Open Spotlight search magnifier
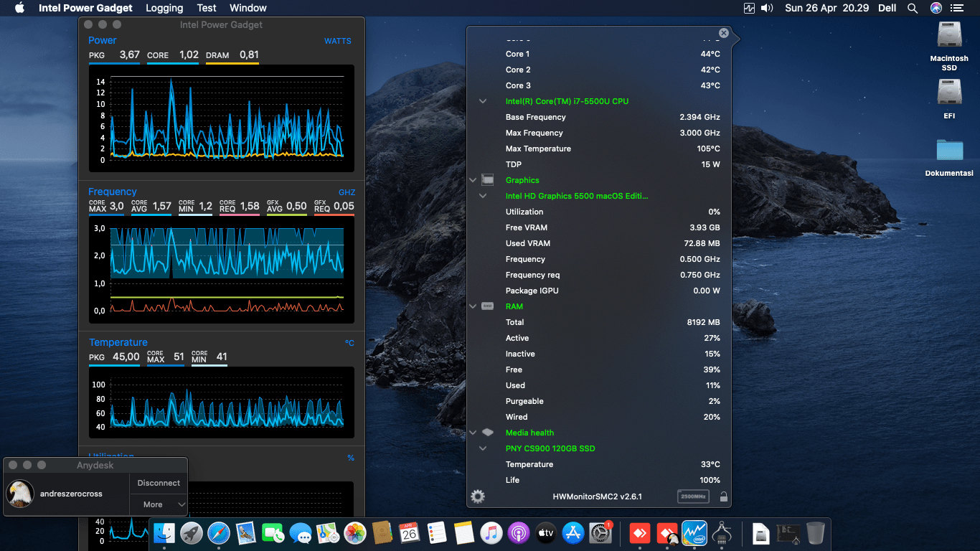Image resolution: width=980 pixels, height=551 pixels. 913,8
